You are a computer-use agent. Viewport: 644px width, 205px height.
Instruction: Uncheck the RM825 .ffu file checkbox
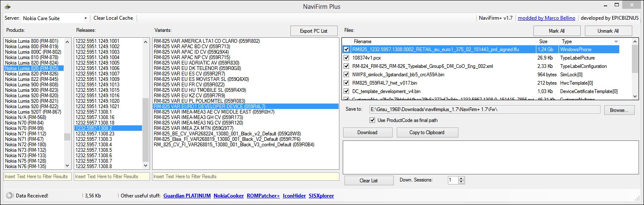(x=346, y=49)
